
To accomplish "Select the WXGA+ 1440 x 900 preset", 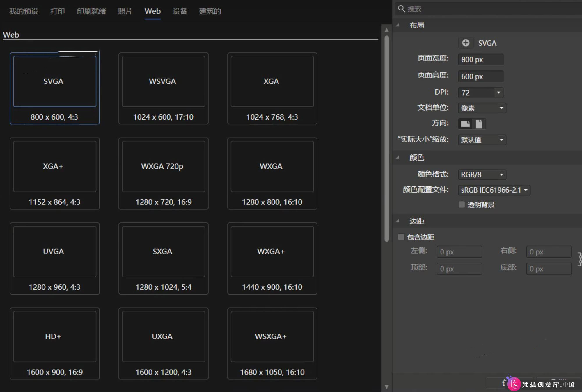I will 272,259.
